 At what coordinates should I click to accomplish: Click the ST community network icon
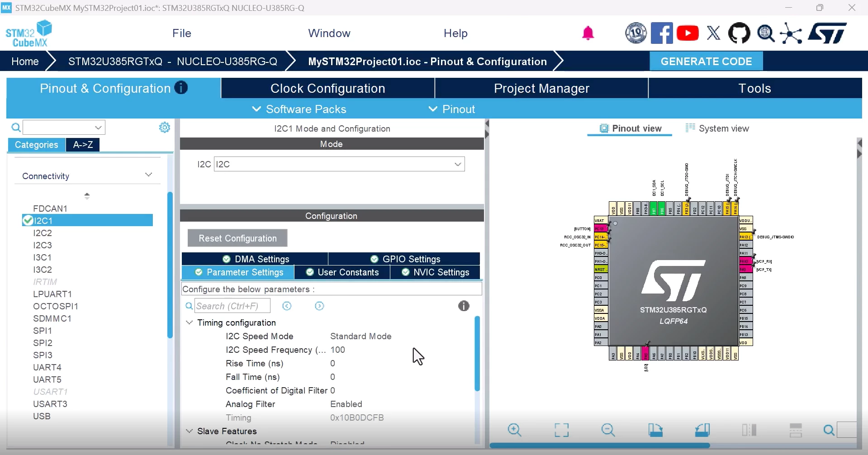coord(791,33)
